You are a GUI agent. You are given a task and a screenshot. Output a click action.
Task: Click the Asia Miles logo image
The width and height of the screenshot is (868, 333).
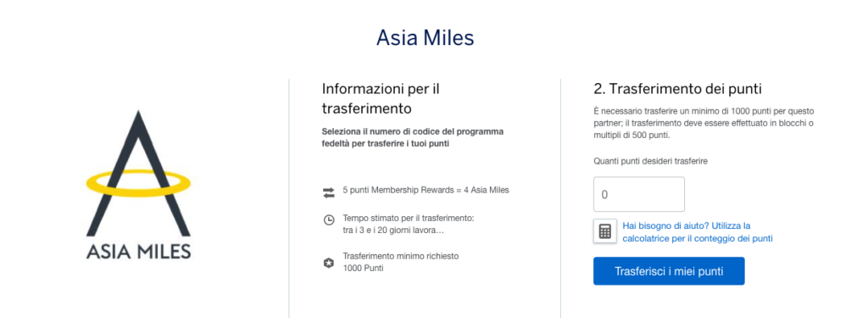point(138,185)
